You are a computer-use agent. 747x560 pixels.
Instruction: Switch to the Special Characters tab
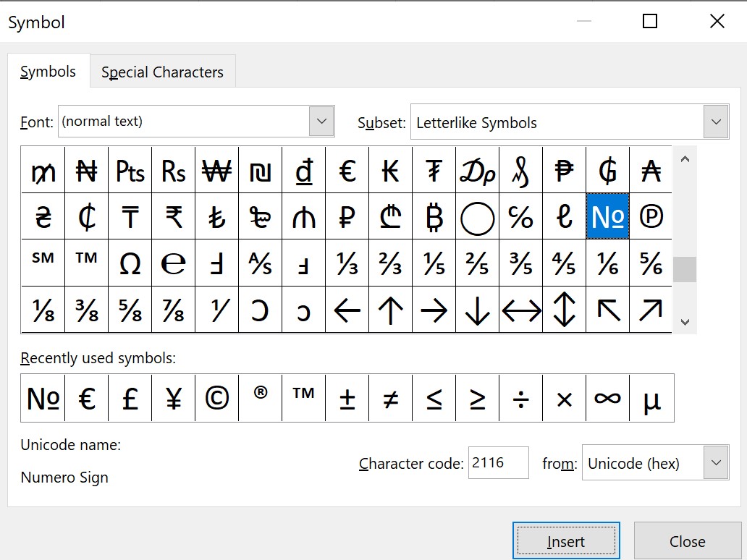click(162, 72)
